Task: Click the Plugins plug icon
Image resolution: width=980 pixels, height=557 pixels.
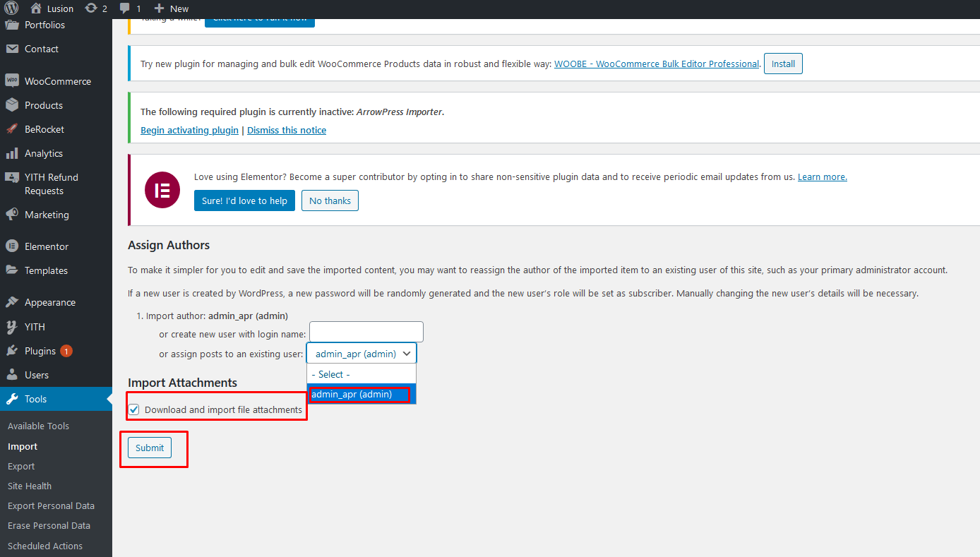Action: pos(12,351)
